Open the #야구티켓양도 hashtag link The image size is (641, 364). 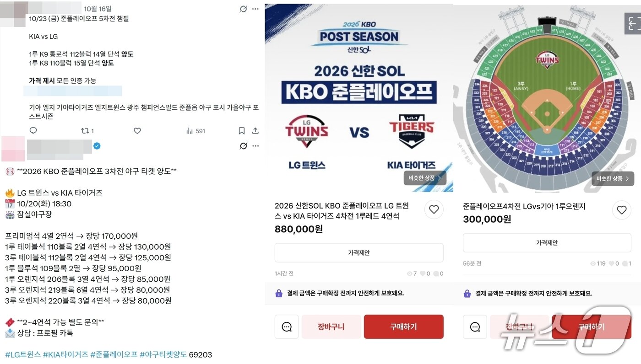click(x=163, y=354)
